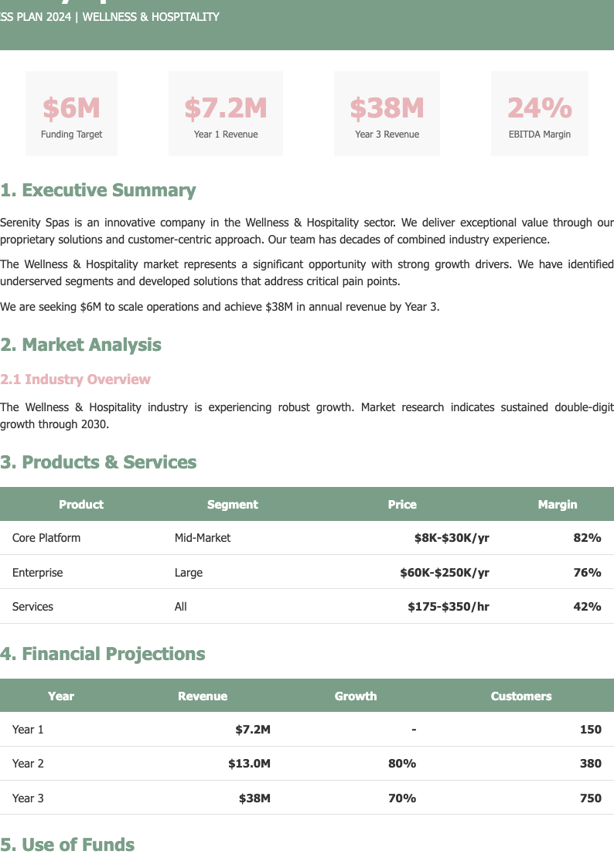Viewport: 614px width, 868px height.
Task: Click the Market Analysis section heading
Action: (x=80, y=345)
